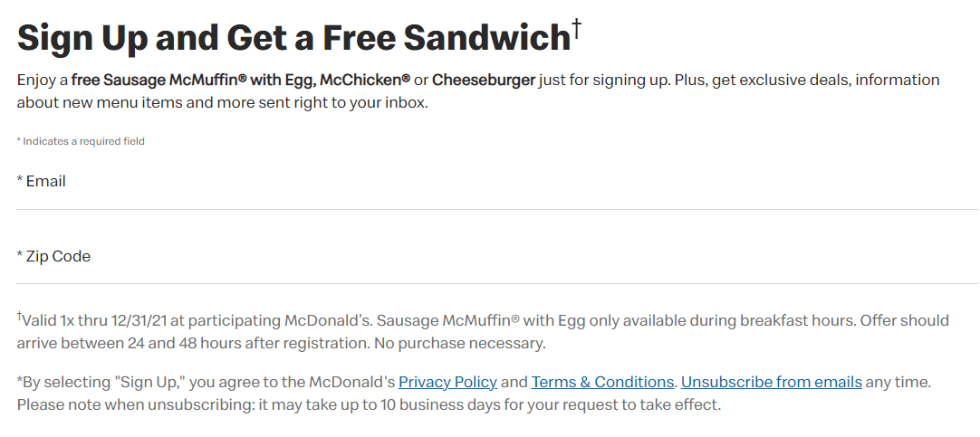Image resolution: width=980 pixels, height=437 pixels.
Task: Click the asterisk before the Email label
Action: 20,180
